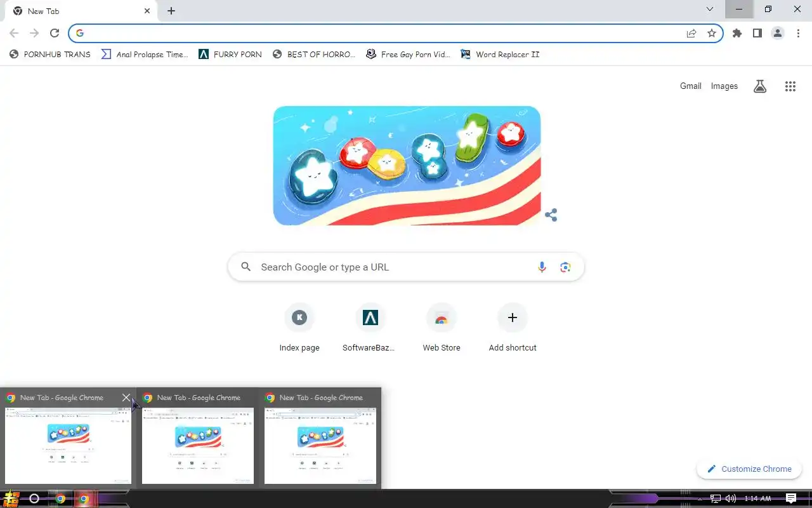The image size is (812, 508).
Task: Expand the tab search dropdown arrow
Action: pyautogui.click(x=710, y=9)
